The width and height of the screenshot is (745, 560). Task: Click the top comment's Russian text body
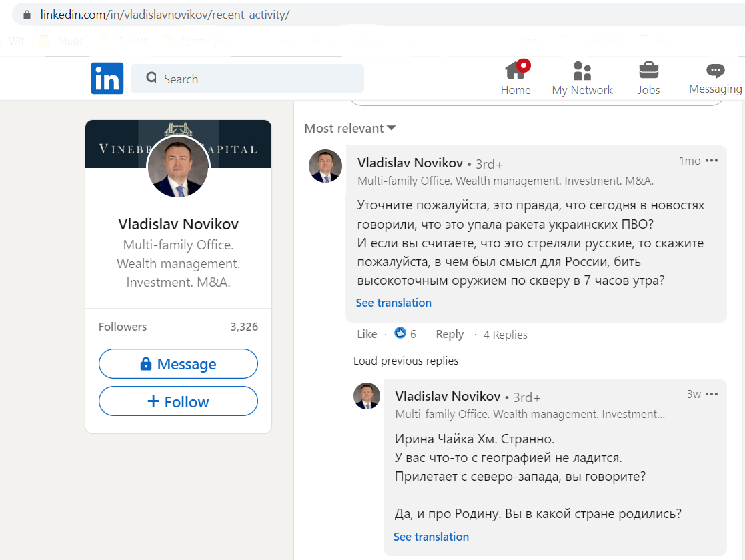click(x=531, y=243)
